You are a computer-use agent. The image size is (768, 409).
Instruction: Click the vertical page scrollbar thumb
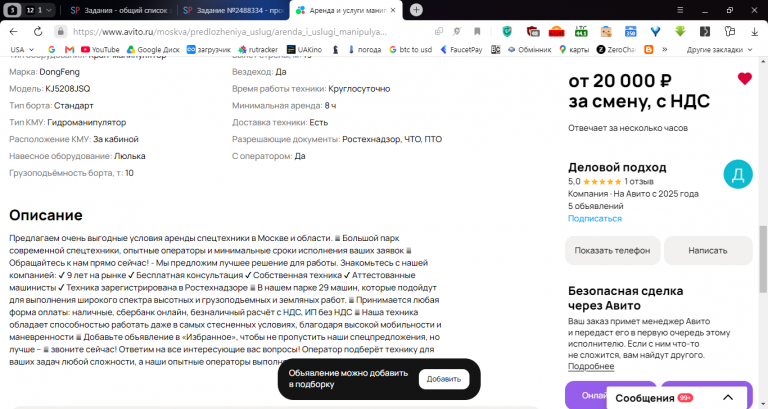click(x=763, y=259)
